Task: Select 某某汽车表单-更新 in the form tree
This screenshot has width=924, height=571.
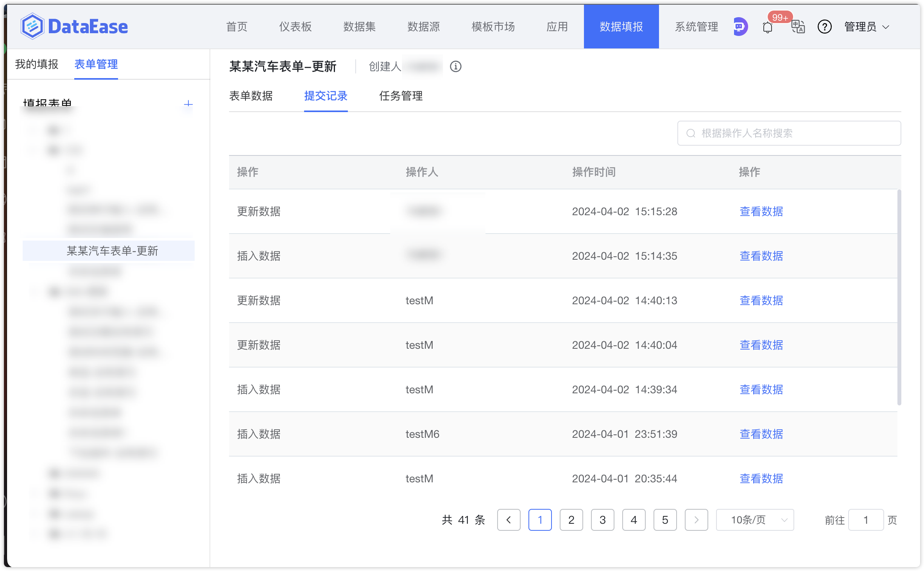Action: coord(112,251)
